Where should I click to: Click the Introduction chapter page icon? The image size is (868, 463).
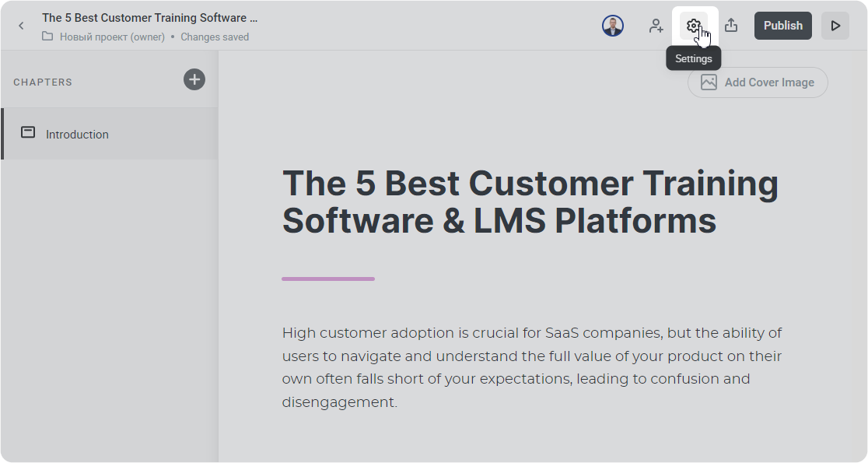coord(28,132)
